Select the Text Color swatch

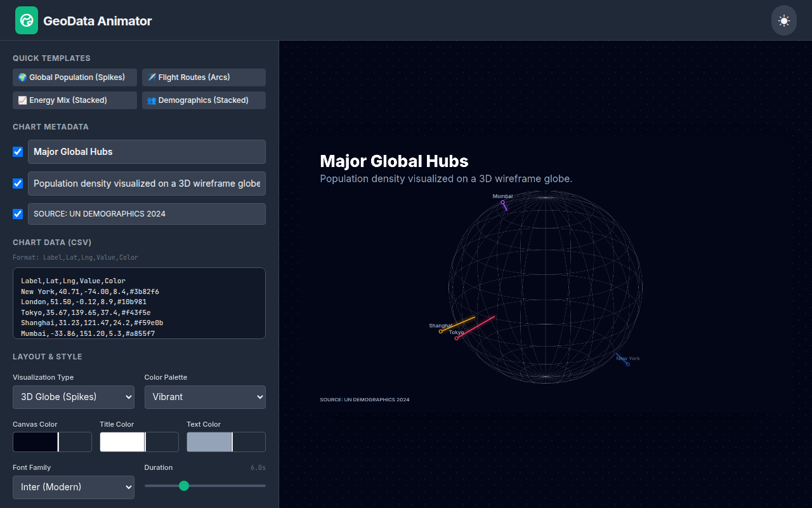[209, 441]
